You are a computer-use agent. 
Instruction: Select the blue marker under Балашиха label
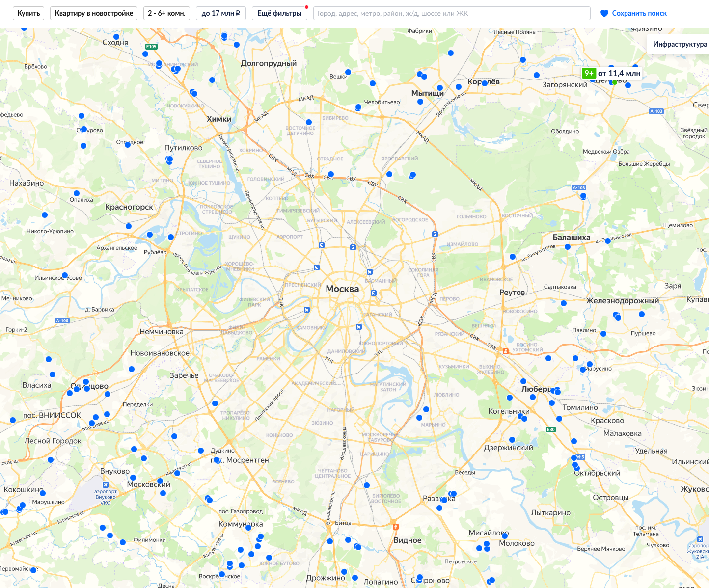pos(568,247)
